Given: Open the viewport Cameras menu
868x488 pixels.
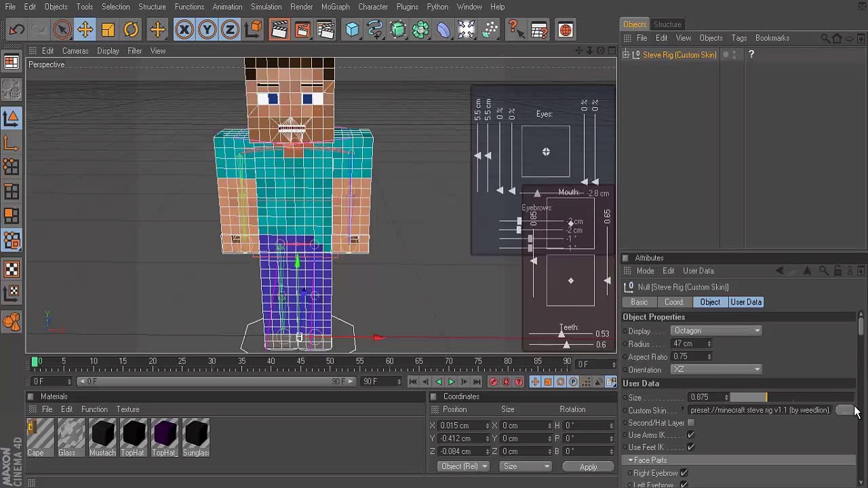Looking at the screenshot, I should click(x=75, y=51).
